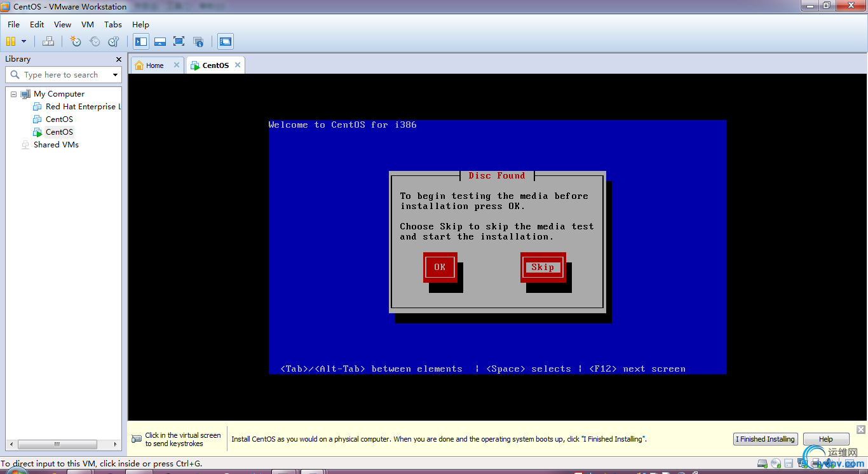Click the Library search field
This screenshot has height=474, width=868.
click(63, 74)
